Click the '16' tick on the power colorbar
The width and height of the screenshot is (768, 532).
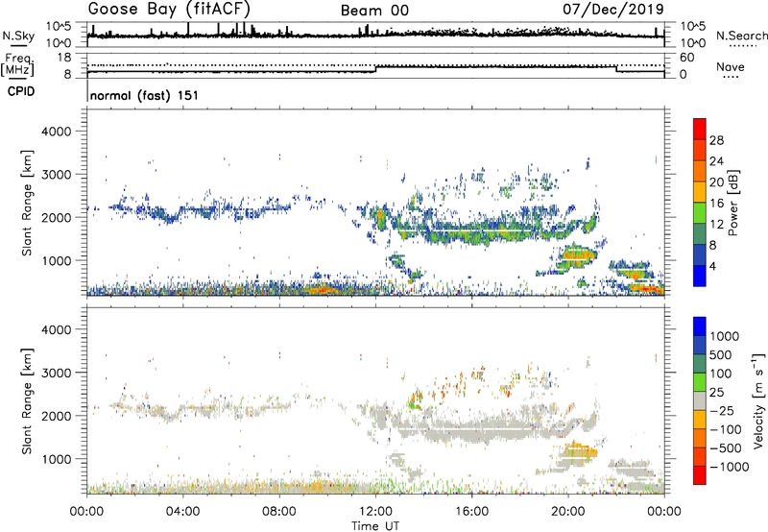[716, 204]
